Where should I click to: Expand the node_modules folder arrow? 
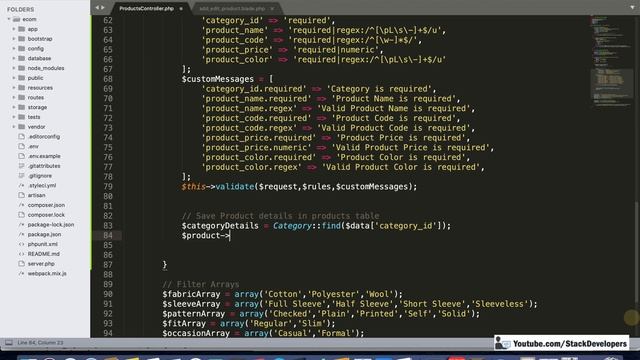point(14,68)
